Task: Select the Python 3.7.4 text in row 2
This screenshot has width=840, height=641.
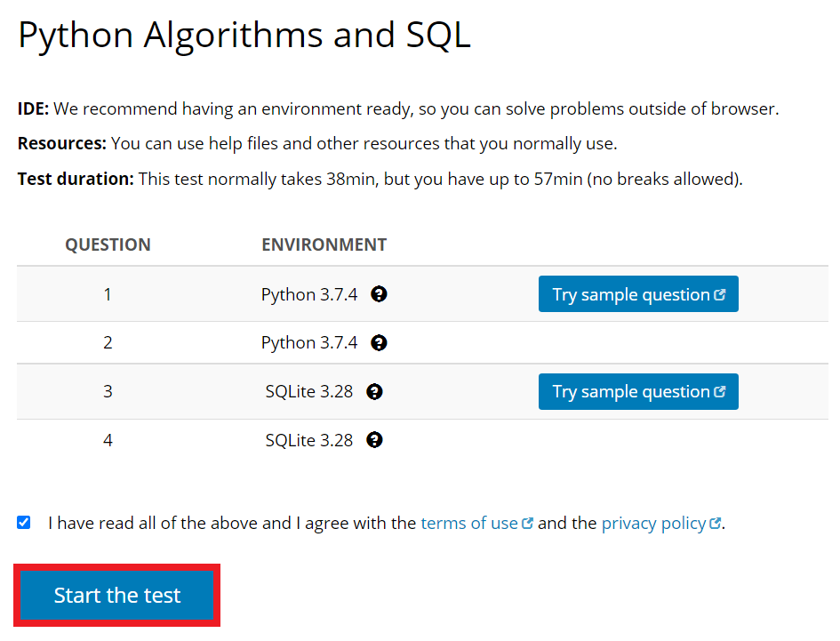Action: point(309,342)
